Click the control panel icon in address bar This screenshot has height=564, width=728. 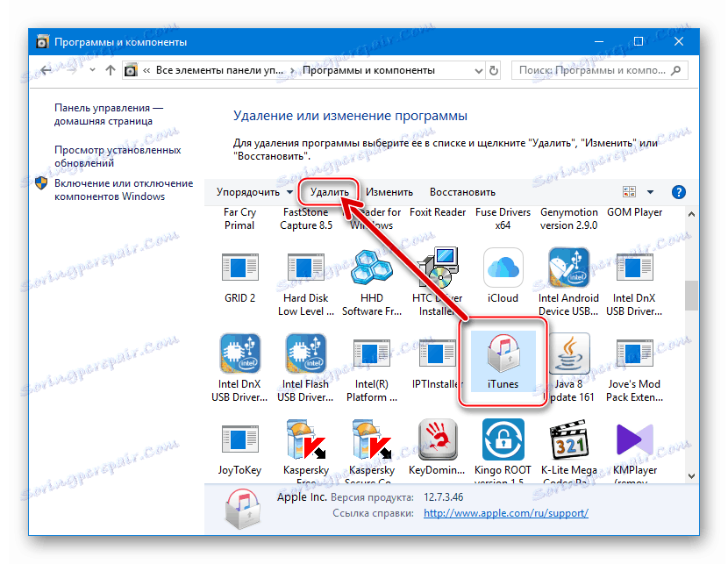pyautogui.click(x=131, y=70)
